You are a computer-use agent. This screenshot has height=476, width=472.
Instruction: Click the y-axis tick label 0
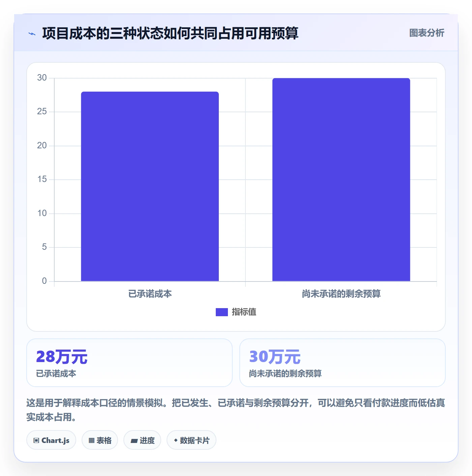click(44, 281)
